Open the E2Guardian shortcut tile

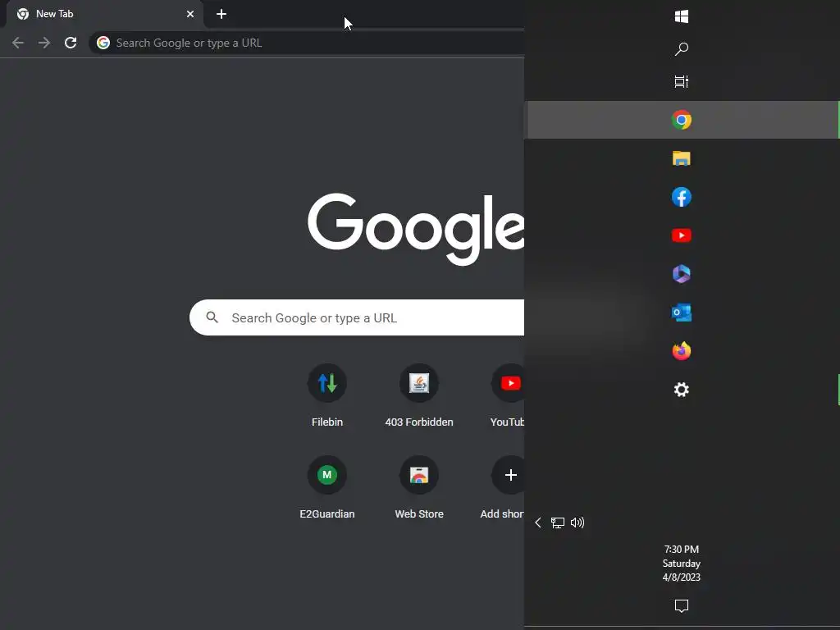click(326, 487)
